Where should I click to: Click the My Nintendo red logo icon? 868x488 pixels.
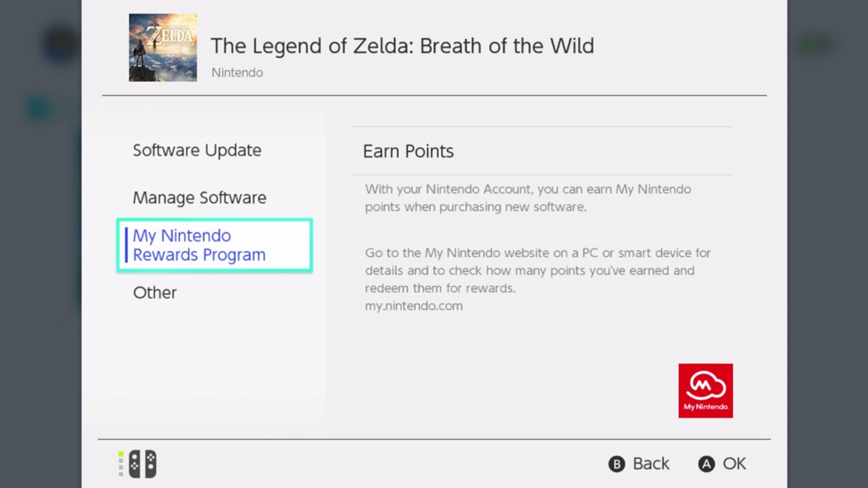[705, 391]
